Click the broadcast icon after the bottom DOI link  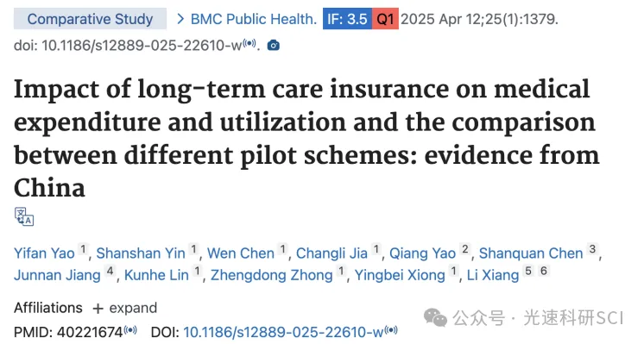pos(391,330)
